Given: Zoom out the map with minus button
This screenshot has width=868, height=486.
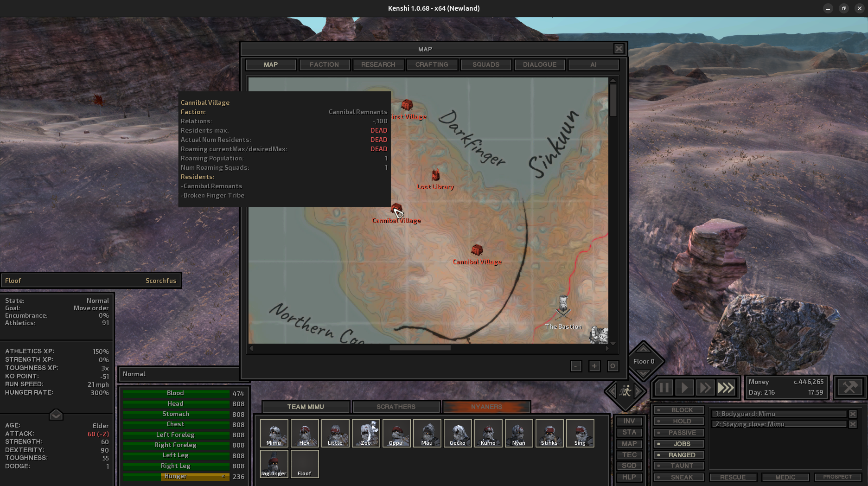Looking at the screenshot, I should 576,366.
